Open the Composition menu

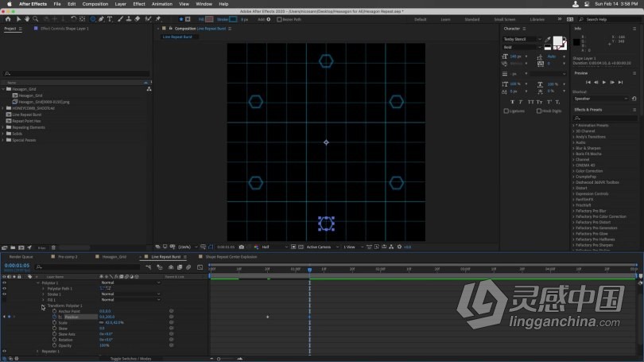point(95,4)
